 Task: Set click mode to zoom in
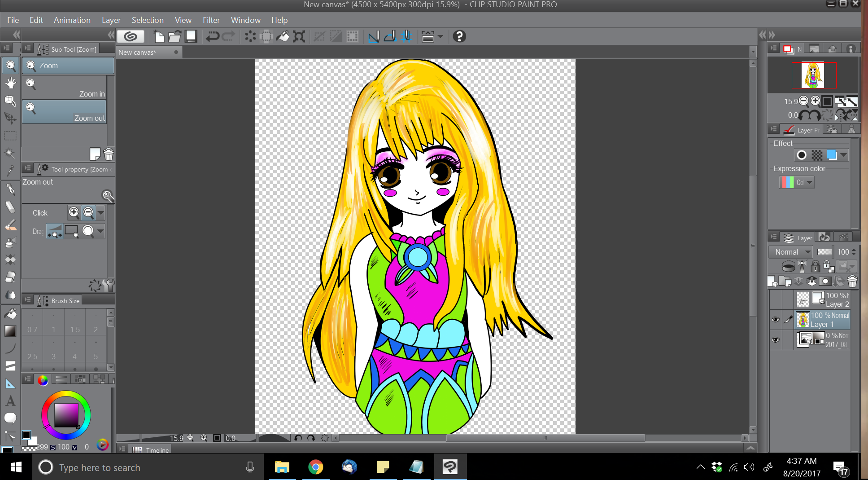(x=74, y=212)
